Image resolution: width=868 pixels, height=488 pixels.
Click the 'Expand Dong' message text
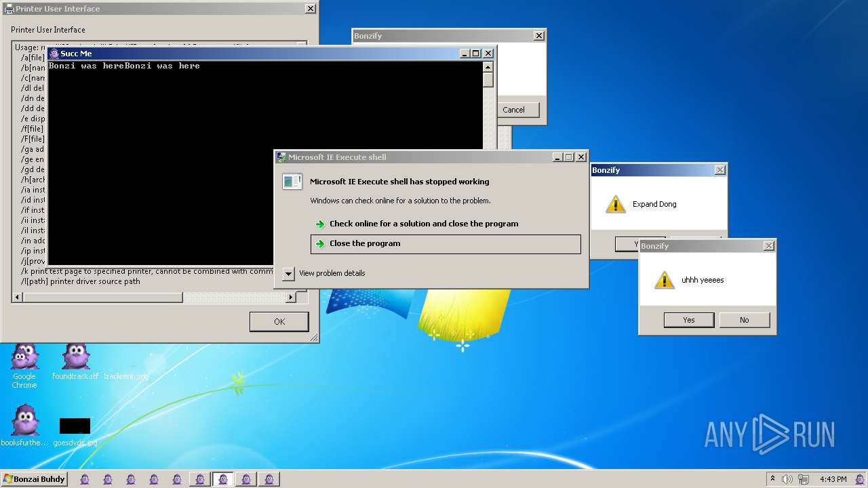[654, 204]
